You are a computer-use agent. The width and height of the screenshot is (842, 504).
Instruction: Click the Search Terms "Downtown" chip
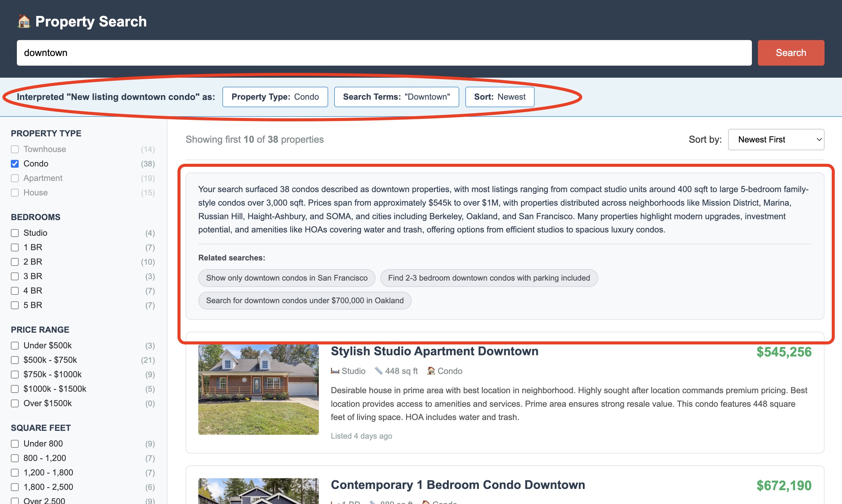[x=396, y=97]
